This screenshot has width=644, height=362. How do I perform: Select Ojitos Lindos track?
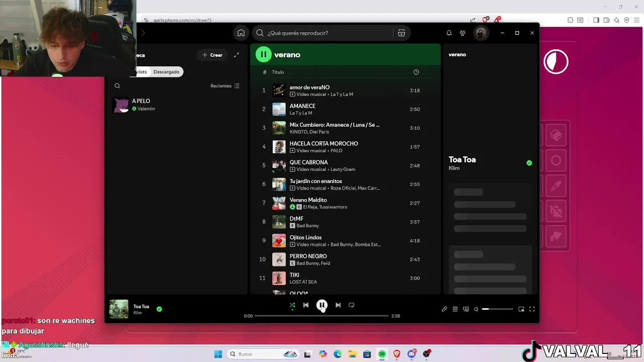[345, 240]
